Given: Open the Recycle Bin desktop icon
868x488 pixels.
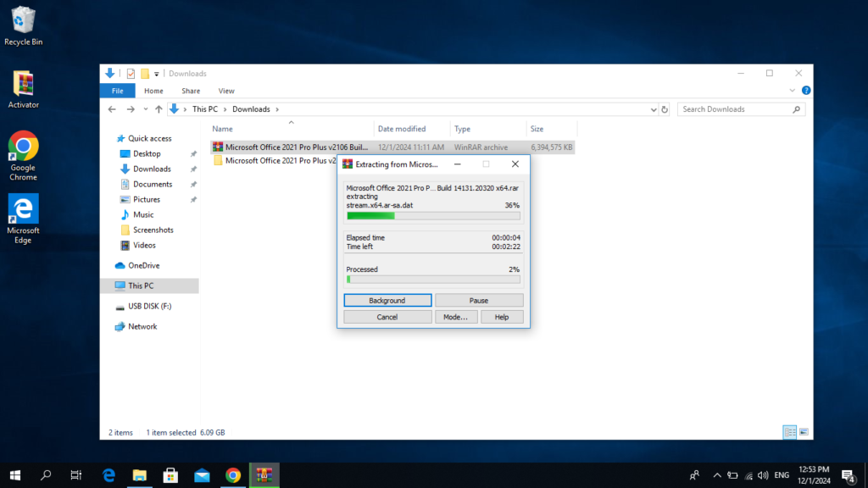Looking at the screenshot, I should point(23,26).
